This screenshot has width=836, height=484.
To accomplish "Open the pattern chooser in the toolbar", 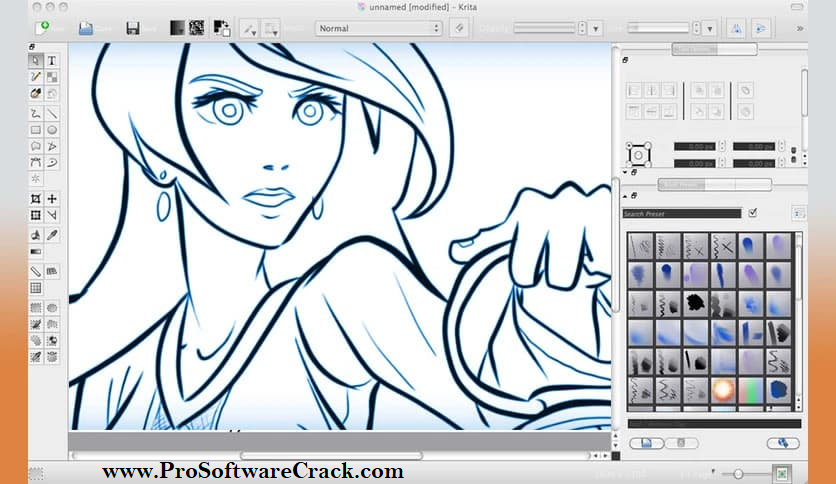I will click(197, 28).
